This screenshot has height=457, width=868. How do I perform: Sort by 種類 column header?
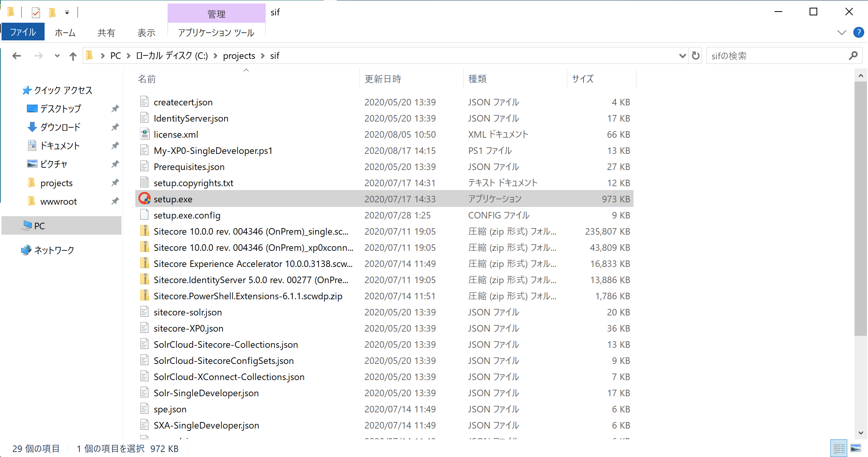coord(477,79)
